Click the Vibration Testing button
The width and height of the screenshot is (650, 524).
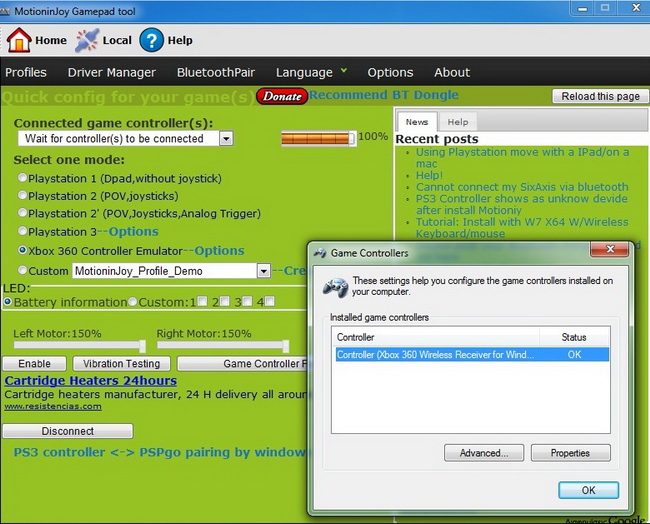click(121, 364)
